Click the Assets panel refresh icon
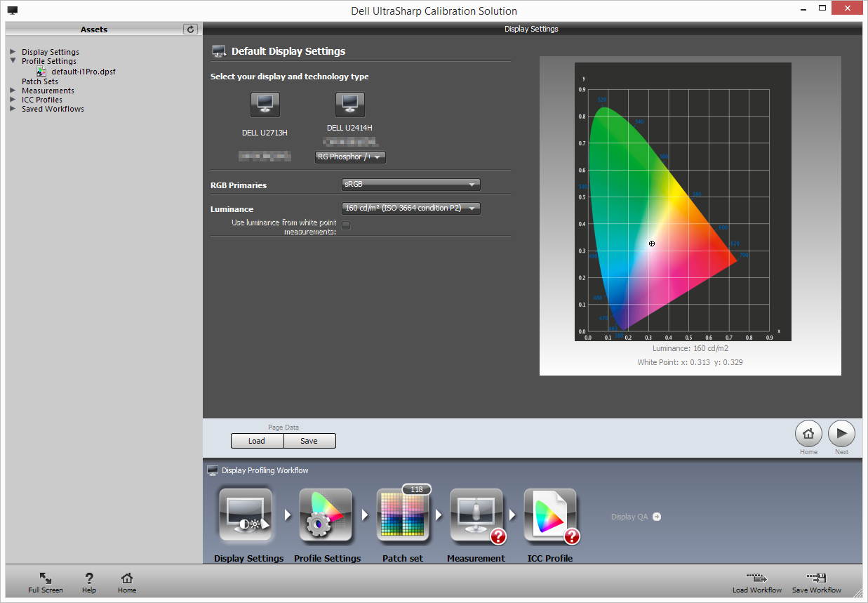This screenshot has height=603, width=868. tap(190, 29)
